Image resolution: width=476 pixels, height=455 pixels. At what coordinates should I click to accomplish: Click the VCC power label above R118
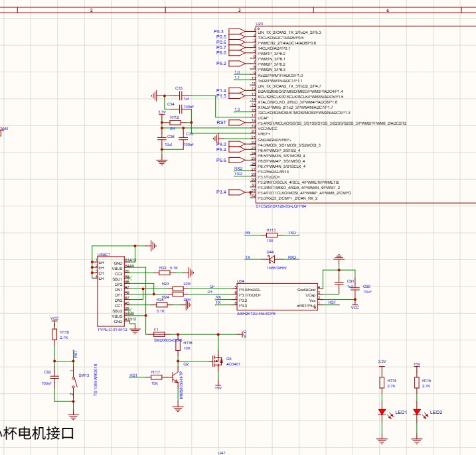tap(54, 318)
